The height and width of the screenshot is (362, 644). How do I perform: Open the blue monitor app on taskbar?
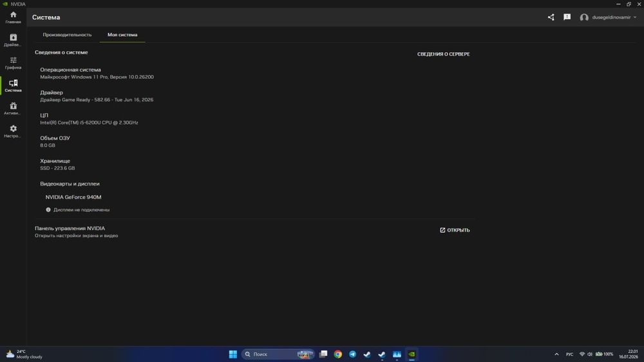pos(397,354)
